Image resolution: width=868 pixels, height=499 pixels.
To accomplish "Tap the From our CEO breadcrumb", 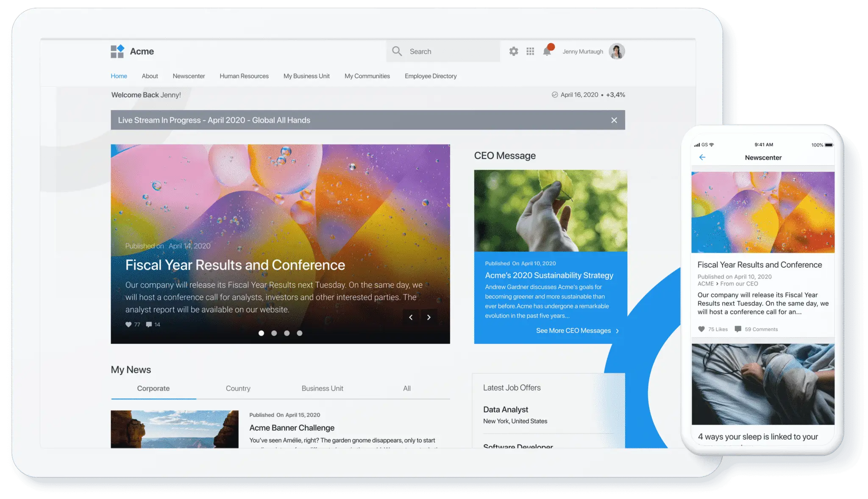I will click(739, 284).
